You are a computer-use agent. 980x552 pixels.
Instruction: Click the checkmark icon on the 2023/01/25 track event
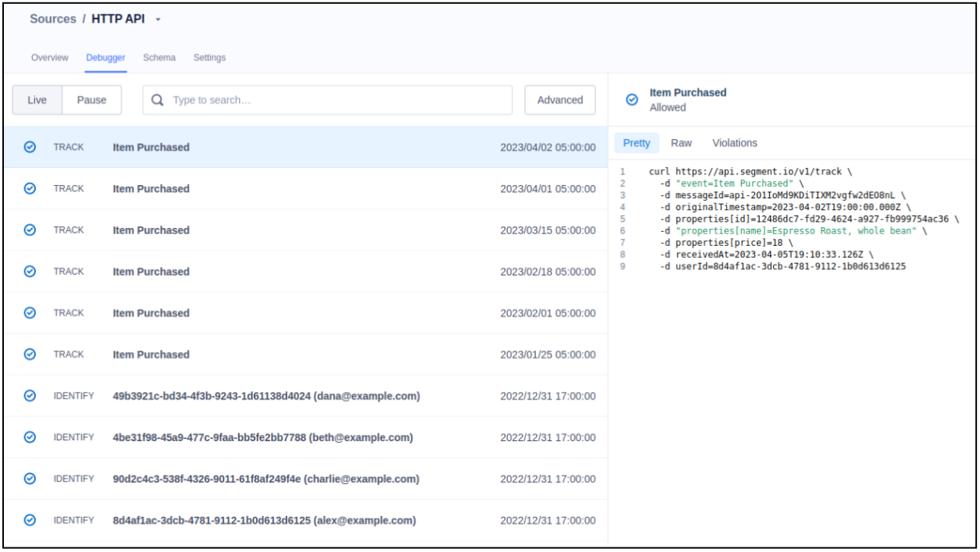(30, 354)
